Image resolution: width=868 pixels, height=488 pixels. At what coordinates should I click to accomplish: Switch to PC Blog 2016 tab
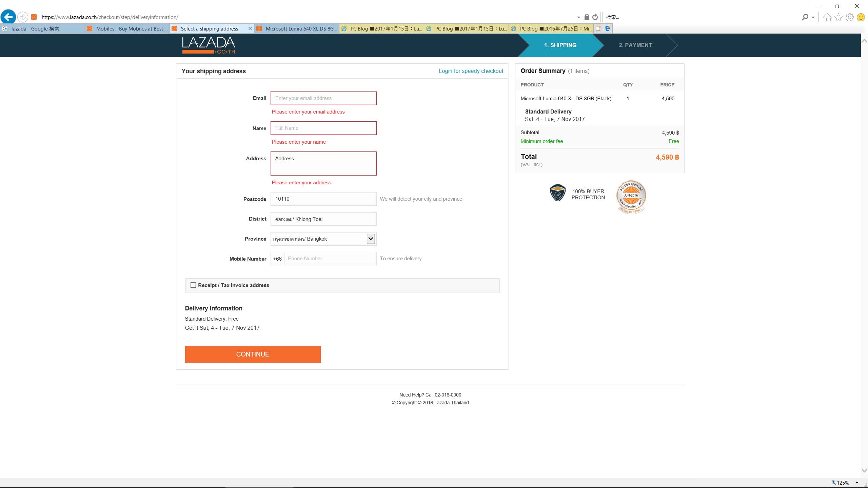point(551,28)
